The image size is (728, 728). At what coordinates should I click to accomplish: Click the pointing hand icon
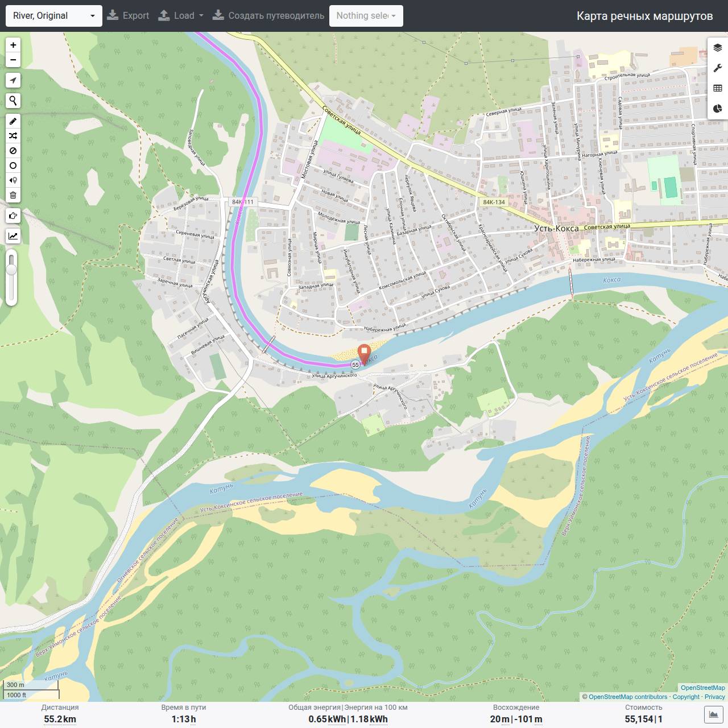(x=13, y=216)
